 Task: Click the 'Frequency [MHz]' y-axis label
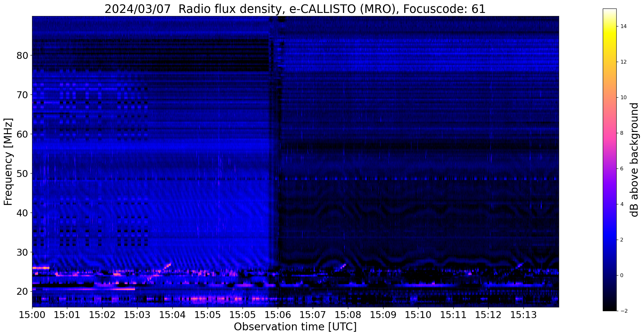coord(8,162)
